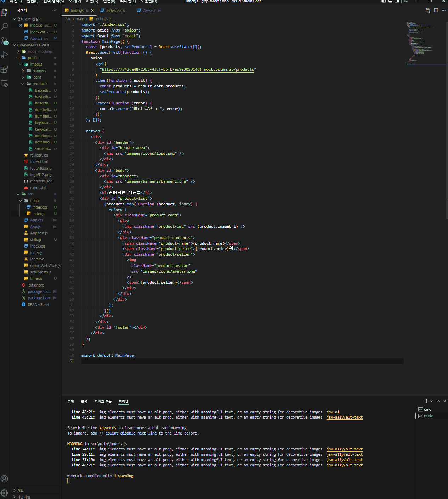Open the Selection (선택 영역) menu
The height and width of the screenshot is (499, 448).
53,1
